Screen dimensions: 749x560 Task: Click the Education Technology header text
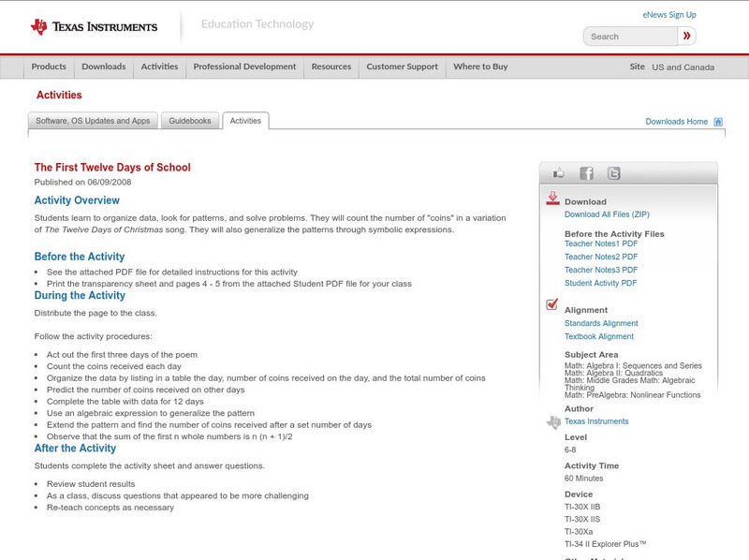[257, 24]
